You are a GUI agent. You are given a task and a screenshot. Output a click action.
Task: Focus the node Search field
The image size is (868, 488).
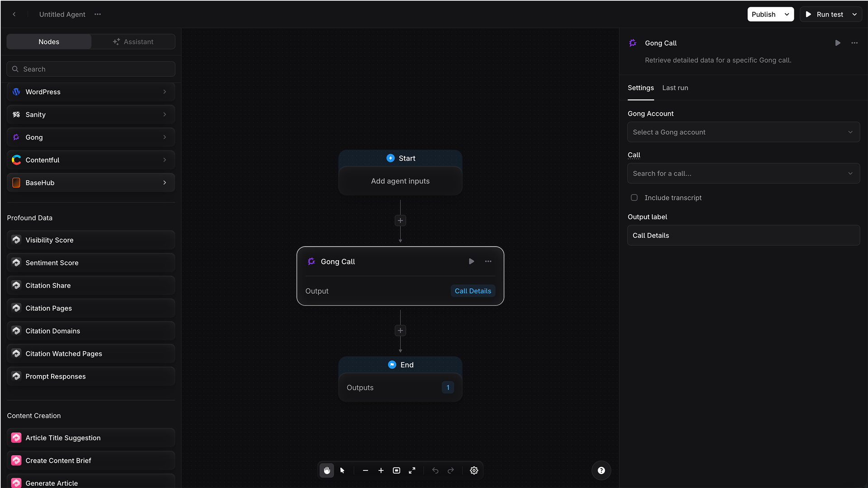tap(91, 69)
